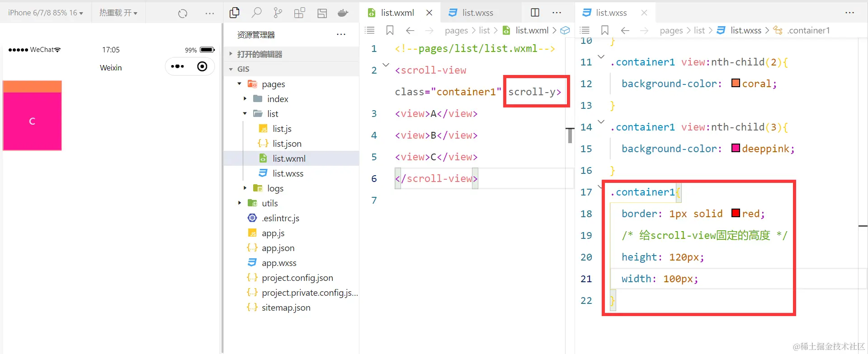This screenshot has height=354, width=868.
Task: Click pages in the wxml breadcrumb
Action: [x=456, y=30]
